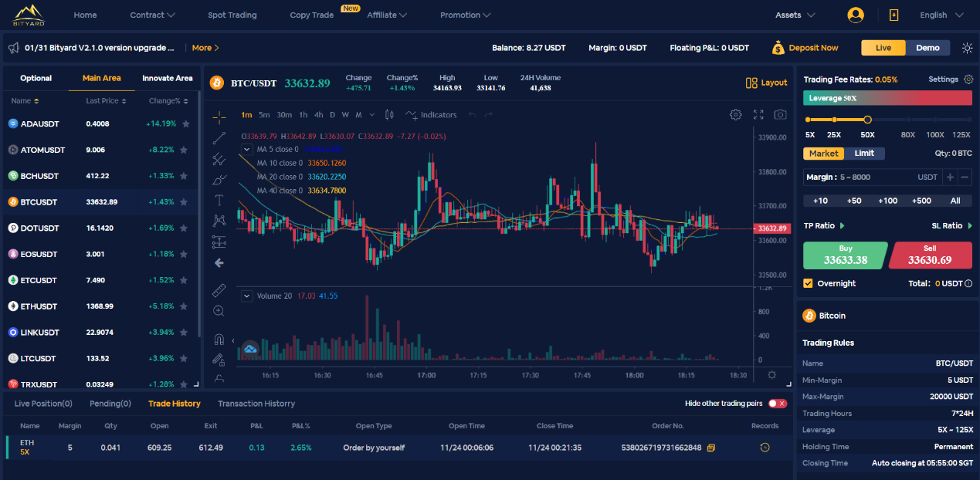Collapse the MA indicators legend
This screenshot has width=980, height=480.
pos(247,149)
